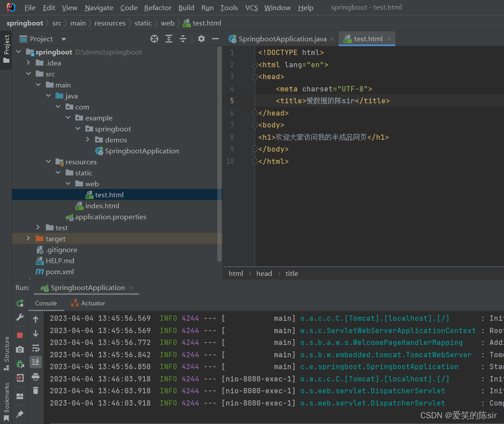504x424 pixels.
Task: Open the VCS menu
Action: pyautogui.click(x=252, y=8)
